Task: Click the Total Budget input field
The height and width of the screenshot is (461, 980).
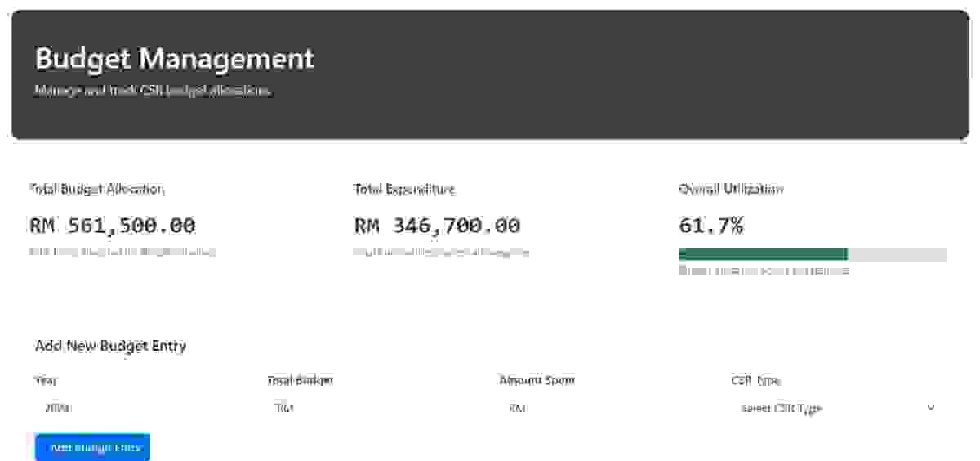Action: pyautogui.click(x=375, y=408)
